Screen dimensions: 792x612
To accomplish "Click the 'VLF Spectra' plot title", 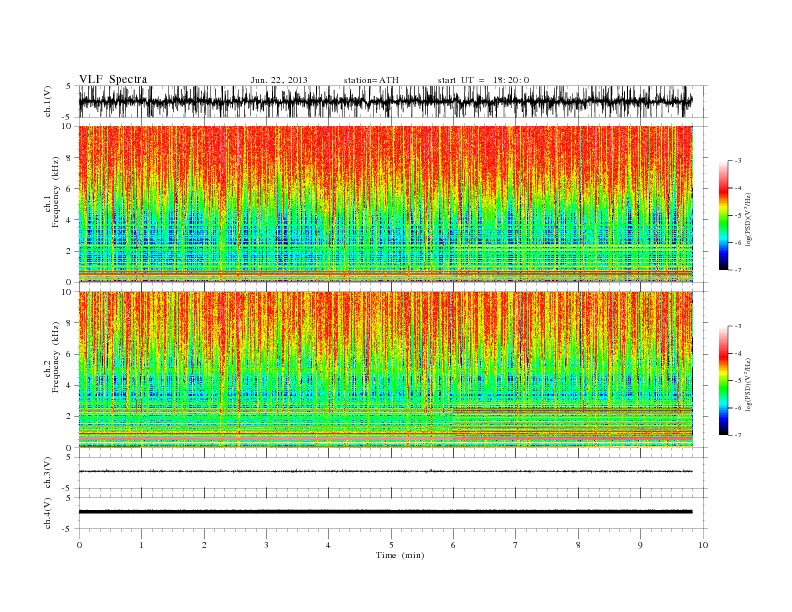I will click(113, 79).
